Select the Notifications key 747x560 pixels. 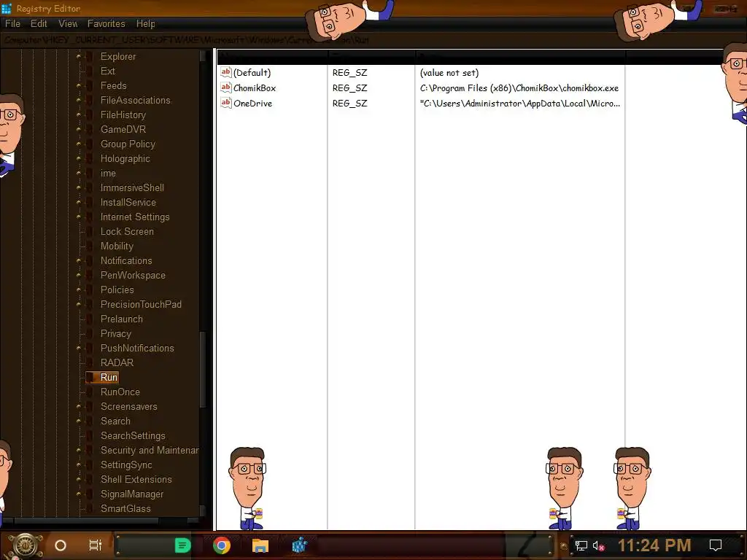point(126,260)
